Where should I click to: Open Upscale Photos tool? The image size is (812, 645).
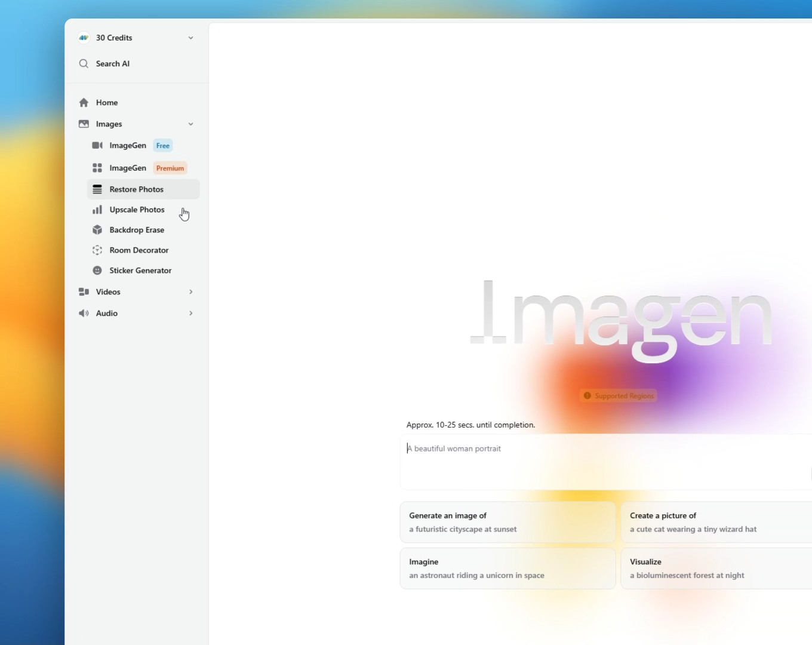143,210
